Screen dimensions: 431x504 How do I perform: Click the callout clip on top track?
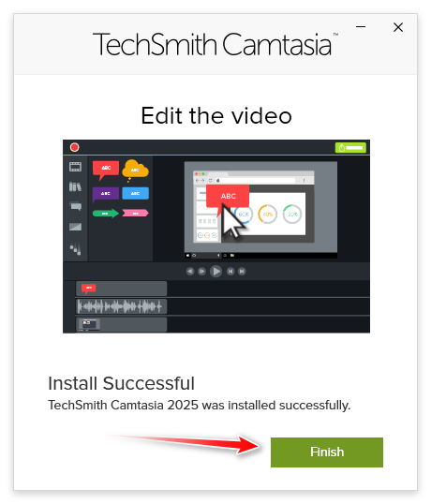122,289
